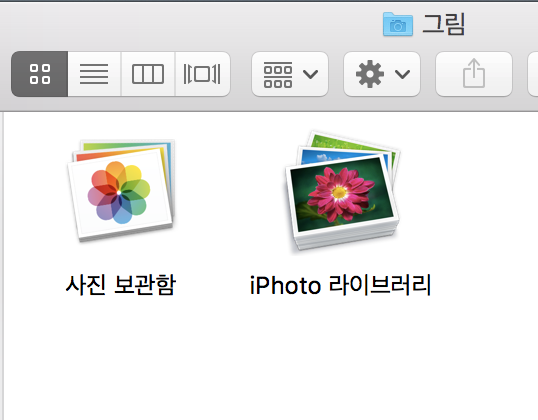This screenshot has width=538, height=420.
Task: Select the 사진 보관함 library icon
Action: 121,190
